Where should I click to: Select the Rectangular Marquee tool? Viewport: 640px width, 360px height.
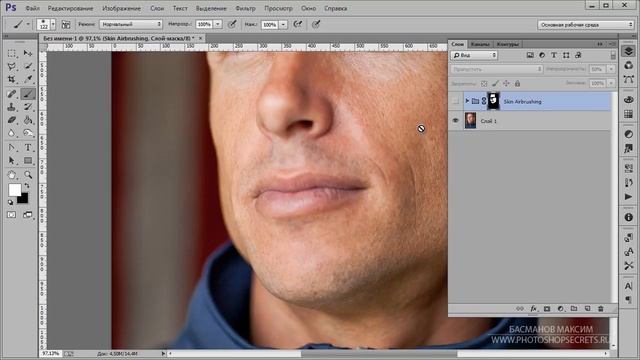coord(11,53)
